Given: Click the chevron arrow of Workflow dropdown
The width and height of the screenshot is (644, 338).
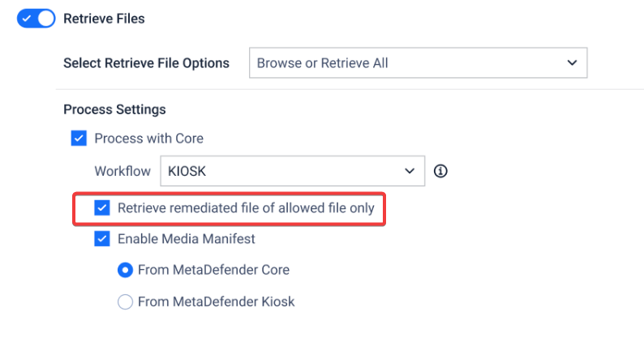Looking at the screenshot, I should [409, 171].
